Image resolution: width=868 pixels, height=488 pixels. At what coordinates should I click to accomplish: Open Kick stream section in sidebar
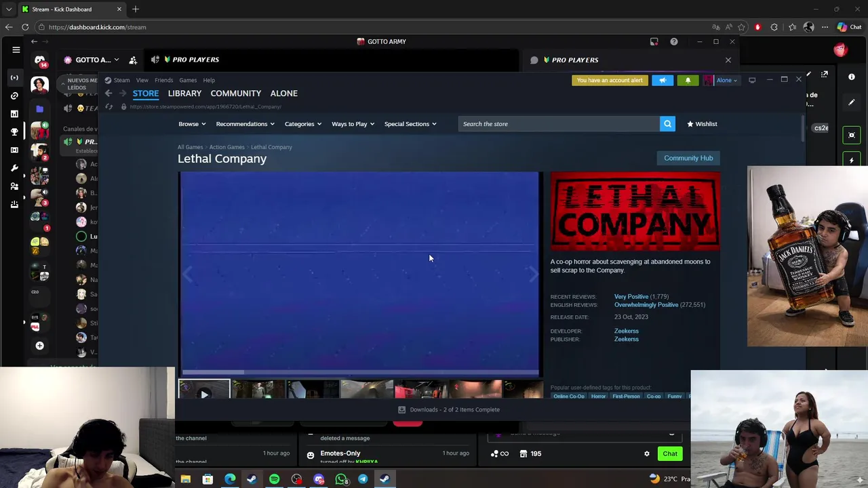pos(14,77)
